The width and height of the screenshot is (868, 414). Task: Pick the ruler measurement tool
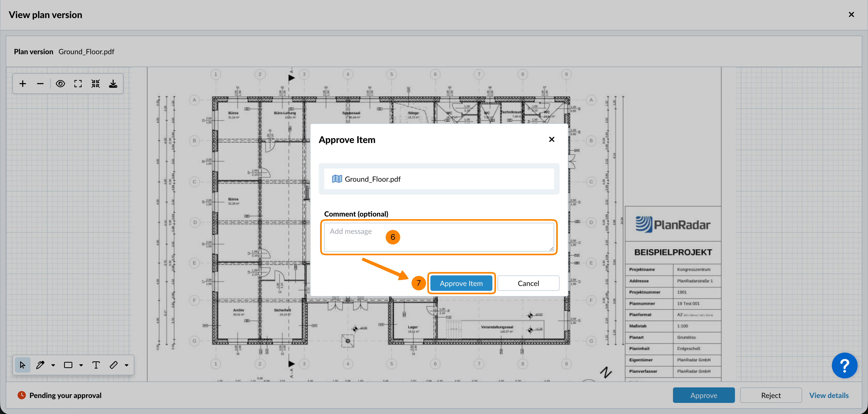(x=114, y=365)
